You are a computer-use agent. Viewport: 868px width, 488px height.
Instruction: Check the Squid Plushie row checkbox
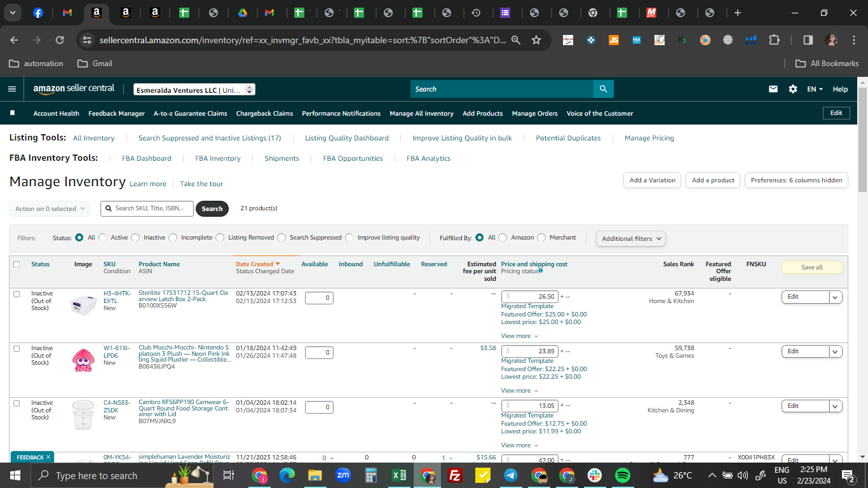17,349
